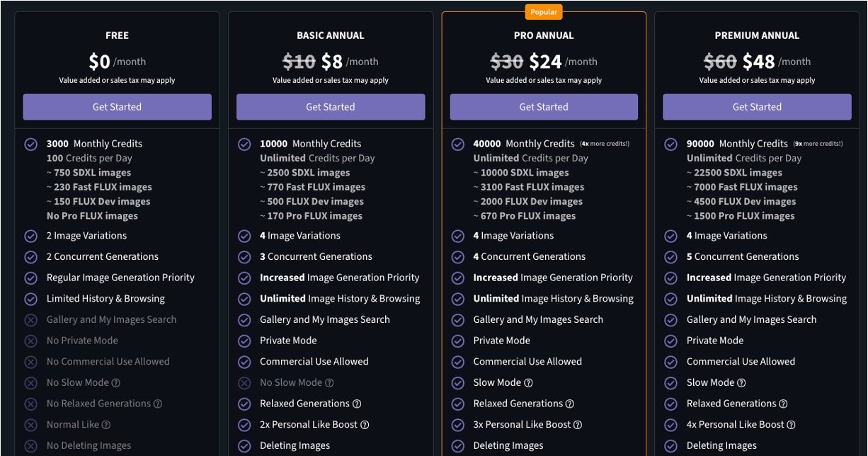Click checkmark icon beside 40000 Monthly Credits

coord(457,144)
